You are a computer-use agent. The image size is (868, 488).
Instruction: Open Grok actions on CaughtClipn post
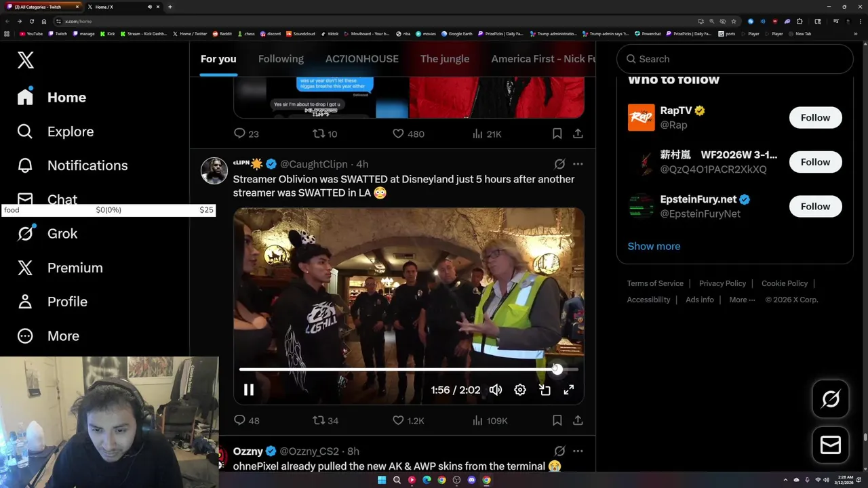[x=559, y=164]
